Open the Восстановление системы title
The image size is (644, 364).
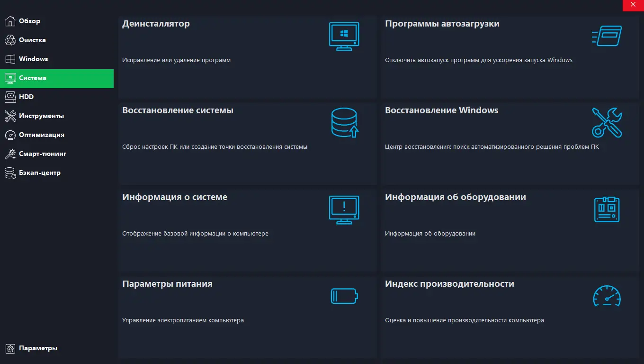pos(178,110)
